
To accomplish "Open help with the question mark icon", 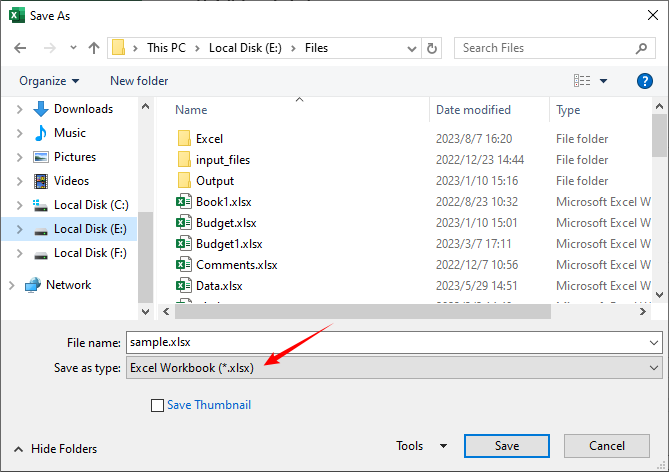I will [644, 81].
